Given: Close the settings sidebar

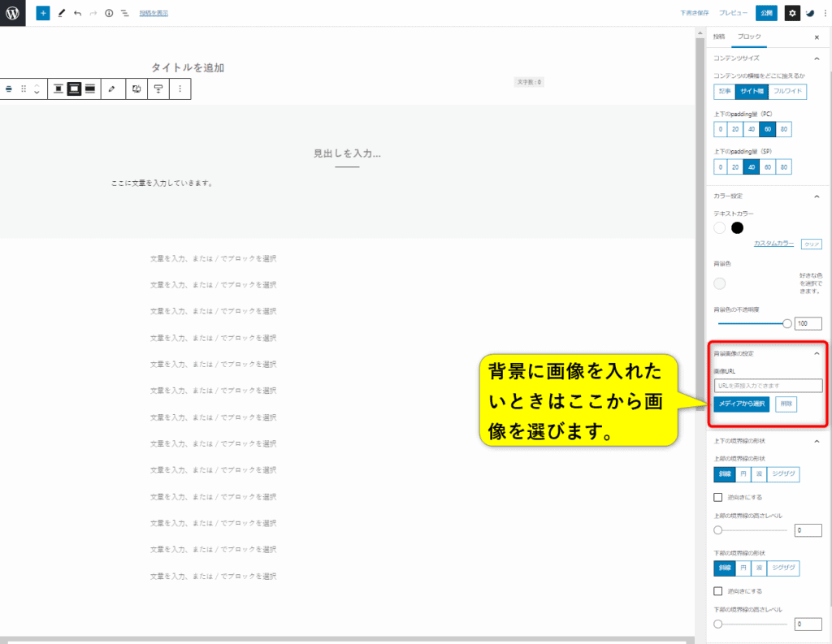Looking at the screenshot, I should [817, 37].
